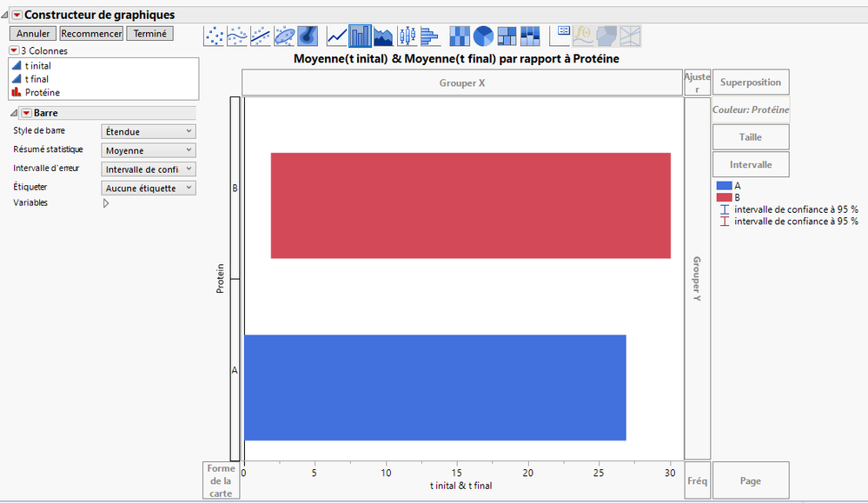Select the Heatmap element icon
This screenshot has width=868, height=503.
460,36
